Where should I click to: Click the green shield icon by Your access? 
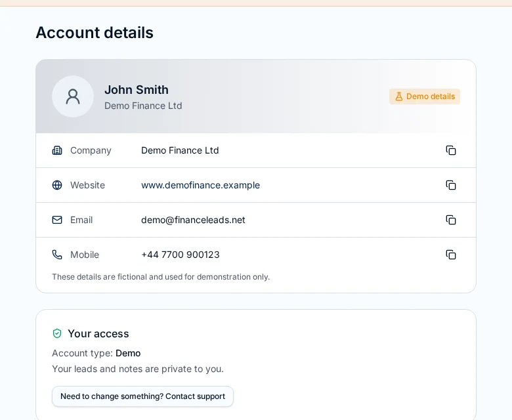[x=57, y=333]
